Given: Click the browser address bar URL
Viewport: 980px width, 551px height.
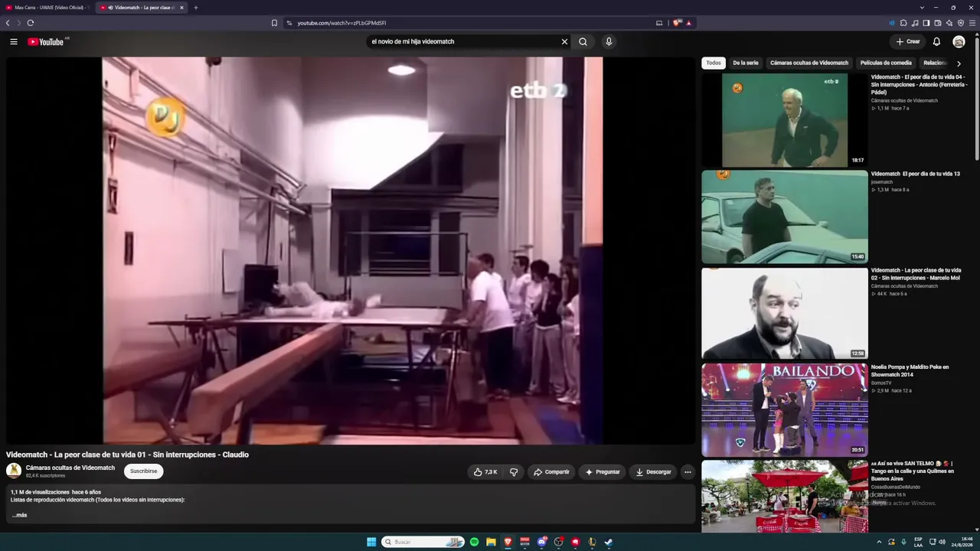Looking at the screenshot, I should tap(341, 23).
